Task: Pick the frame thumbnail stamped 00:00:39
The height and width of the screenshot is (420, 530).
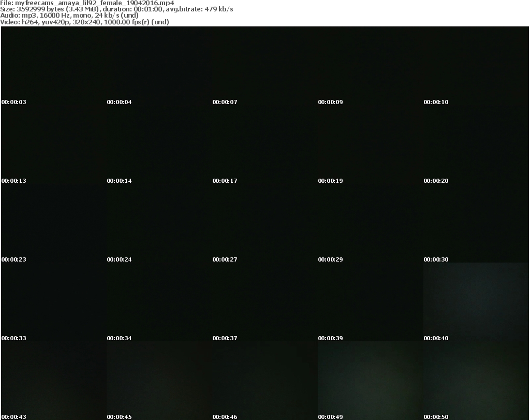Action: pyautogui.click(x=370, y=302)
